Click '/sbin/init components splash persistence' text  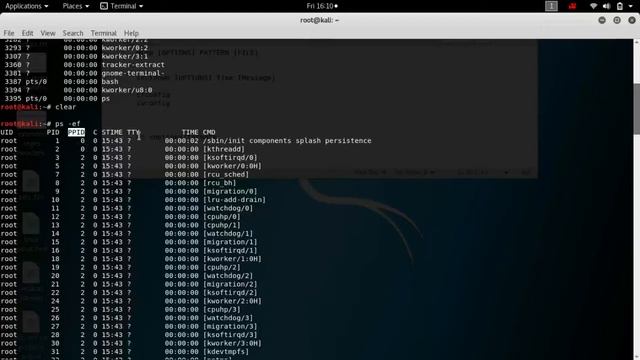(287, 141)
